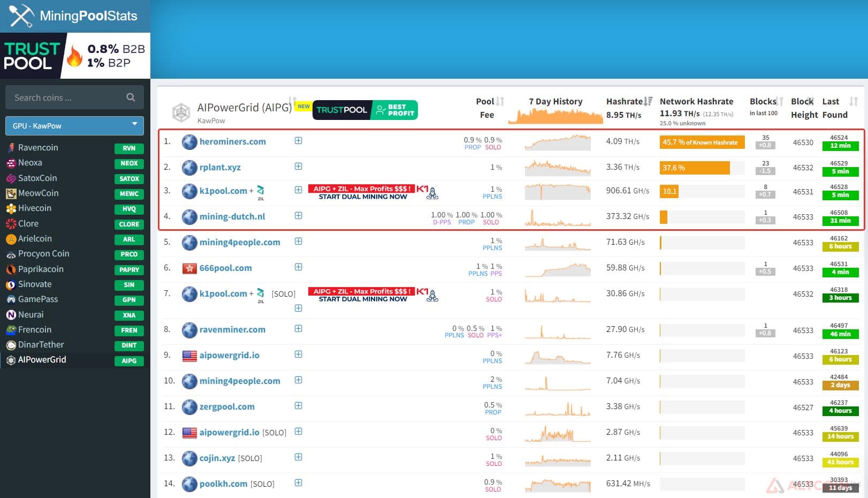Click the TrustPool Best Profit banner
Image resolution: width=868 pixels, height=498 pixels.
coord(365,110)
